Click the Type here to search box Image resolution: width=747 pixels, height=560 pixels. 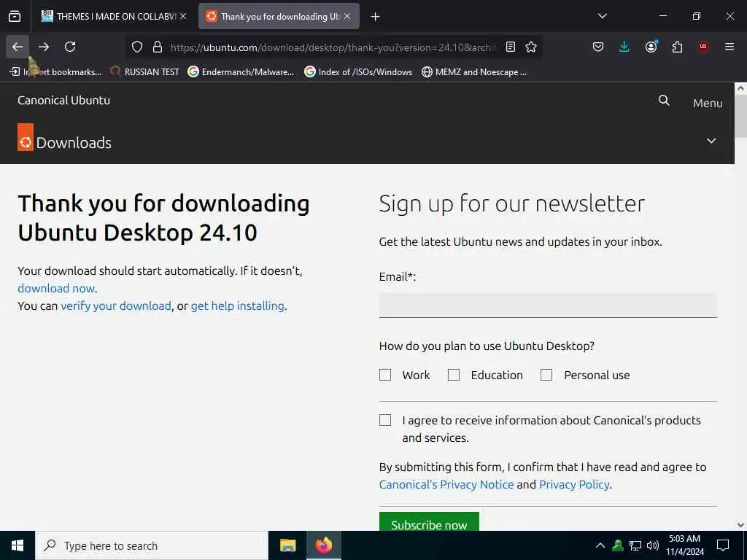click(152, 545)
